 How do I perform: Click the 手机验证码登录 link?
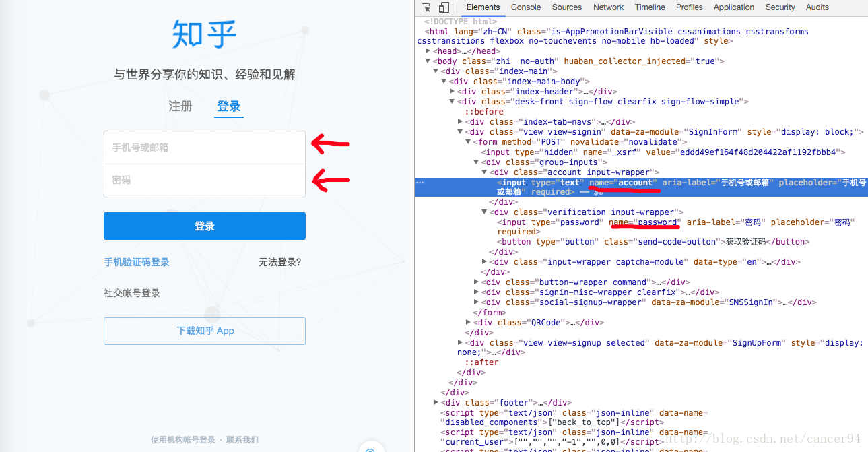(137, 262)
